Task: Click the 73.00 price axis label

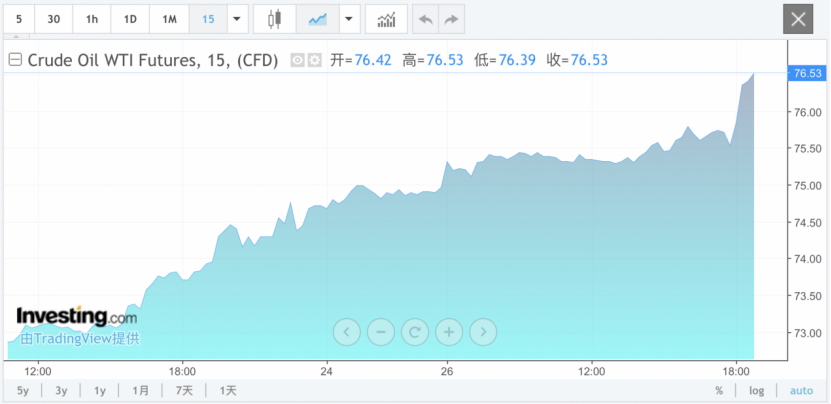Action: click(x=808, y=333)
